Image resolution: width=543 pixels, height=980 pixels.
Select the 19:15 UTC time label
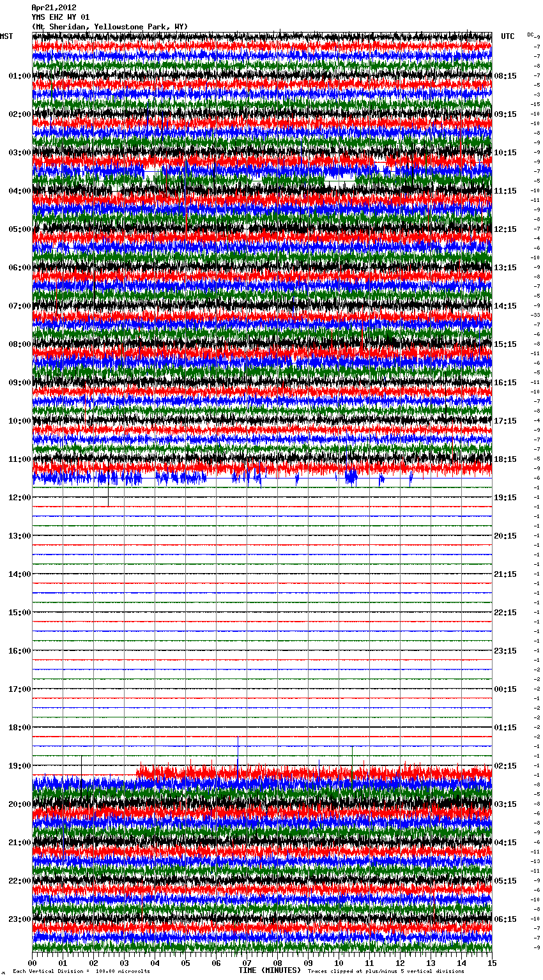[x=505, y=498]
